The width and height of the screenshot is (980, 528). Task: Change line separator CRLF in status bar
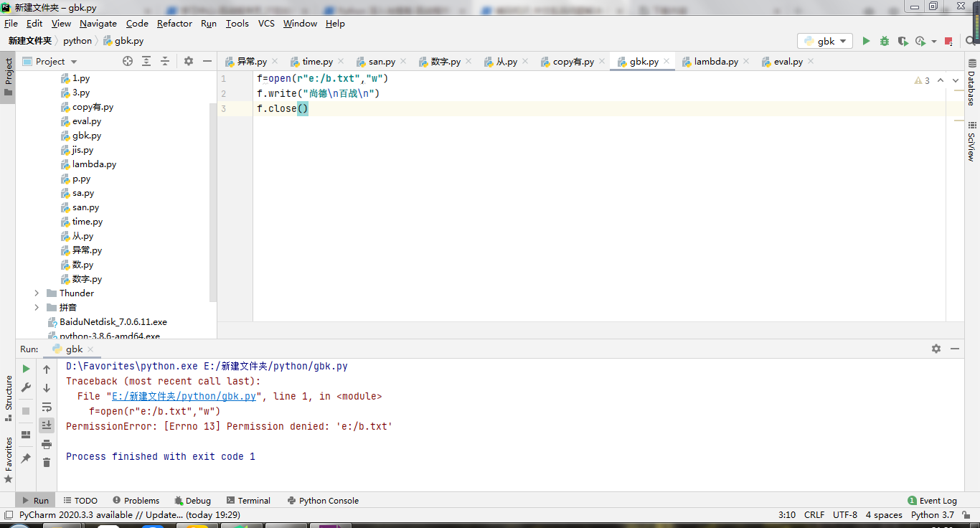pos(814,514)
